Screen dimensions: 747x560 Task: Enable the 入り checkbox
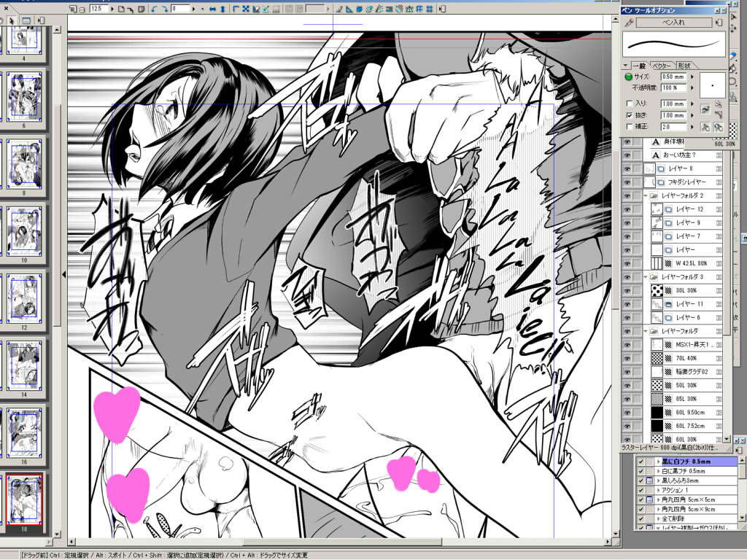[x=629, y=104]
